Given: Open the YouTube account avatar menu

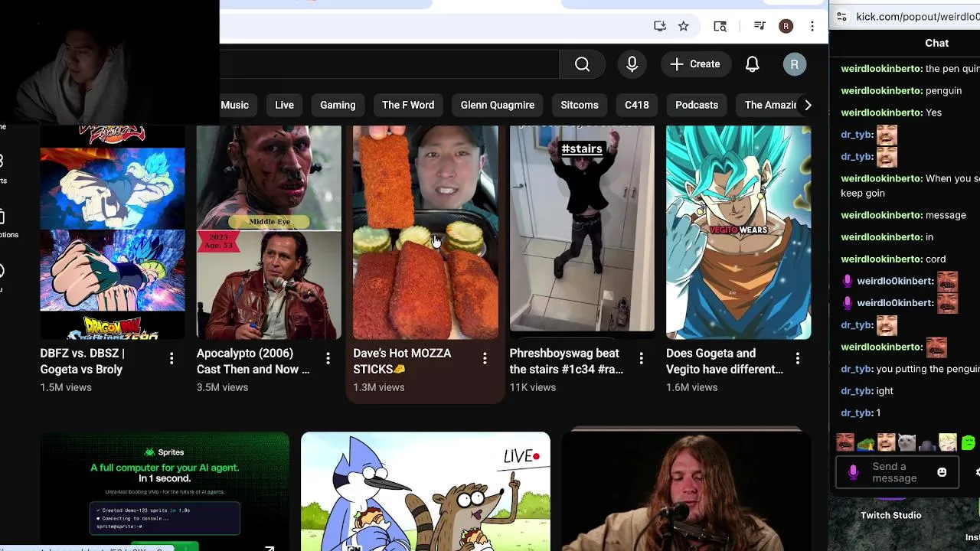Looking at the screenshot, I should tap(794, 64).
